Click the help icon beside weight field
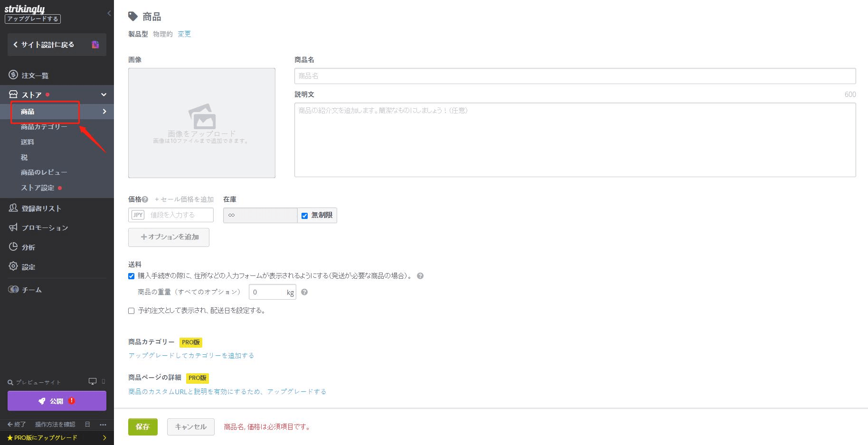The width and height of the screenshot is (868, 445). pyautogui.click(x=304, y=292)
